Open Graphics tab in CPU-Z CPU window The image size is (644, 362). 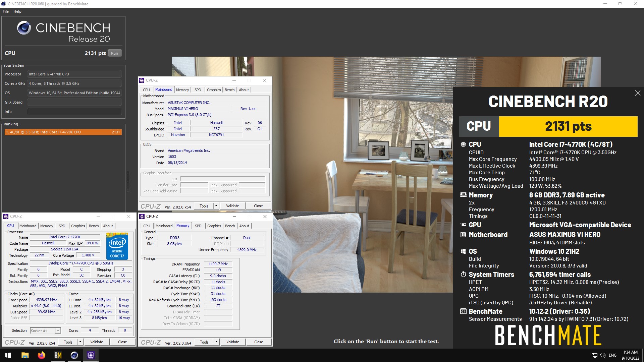pyautogui.click(x=78, y=226)
